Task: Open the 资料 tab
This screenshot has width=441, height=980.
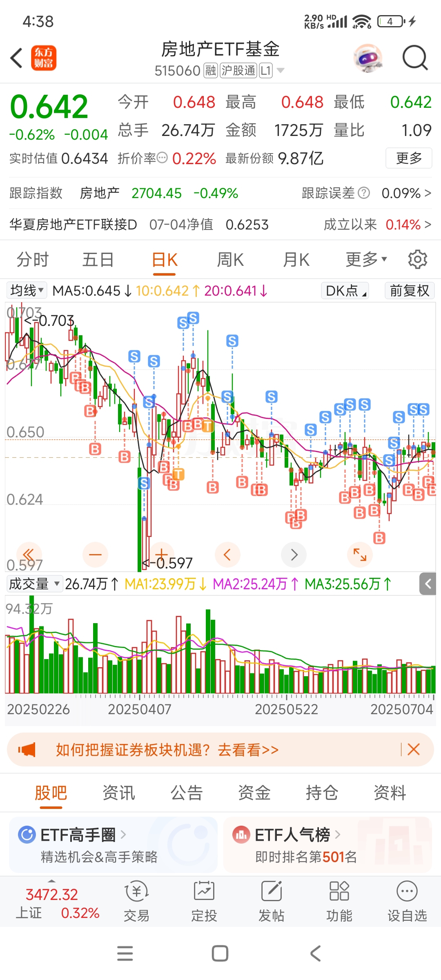Action: pos(390,793)
